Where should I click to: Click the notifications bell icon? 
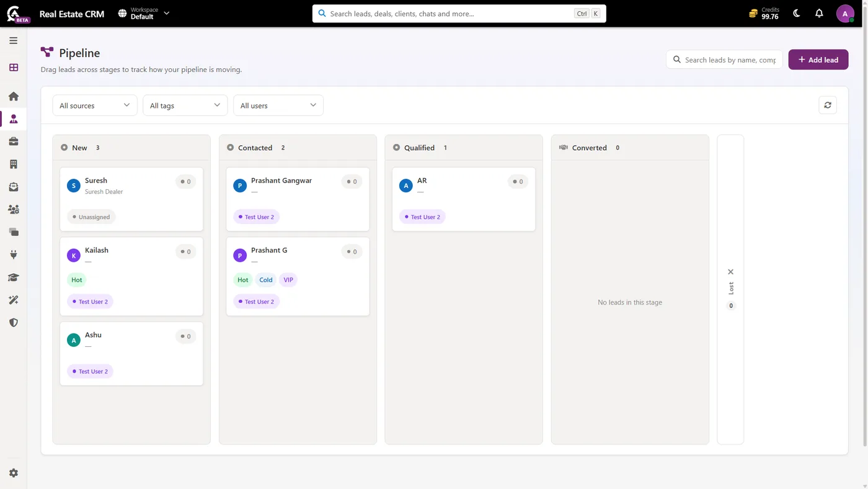point(819,14)
